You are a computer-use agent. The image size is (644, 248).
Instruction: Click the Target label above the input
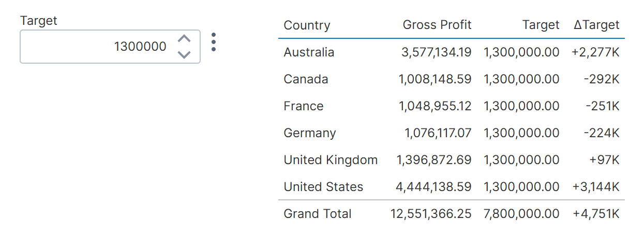[x=39, y=21]
